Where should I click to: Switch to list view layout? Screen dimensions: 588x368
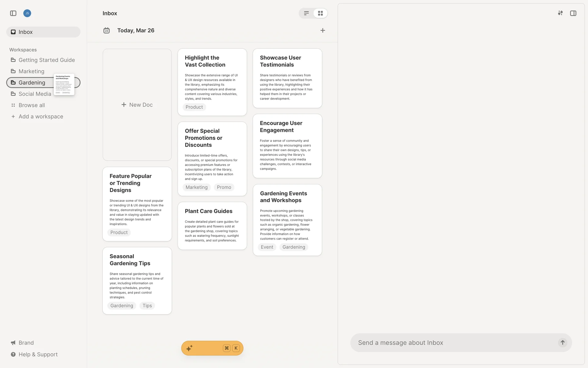(x=306, y=13)
